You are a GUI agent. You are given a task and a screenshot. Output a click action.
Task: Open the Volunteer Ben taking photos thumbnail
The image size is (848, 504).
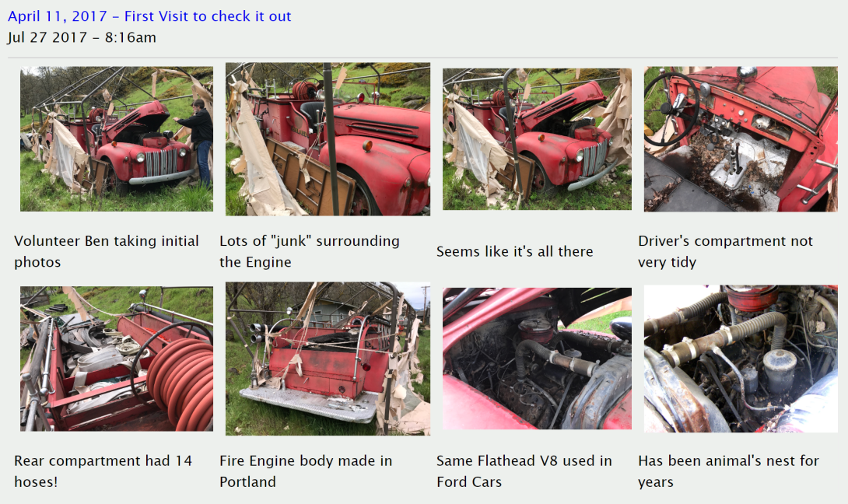[x=116, y=139]
